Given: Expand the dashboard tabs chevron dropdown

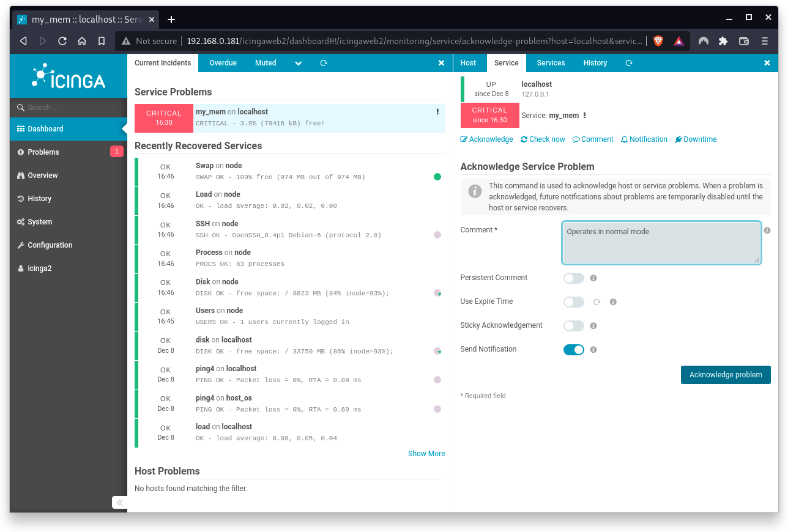Looking at the screenshot, I should click(298, 62).
